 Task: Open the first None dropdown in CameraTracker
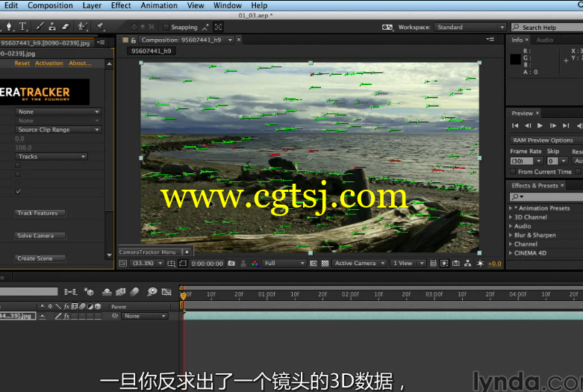click(x=58, y=111)
